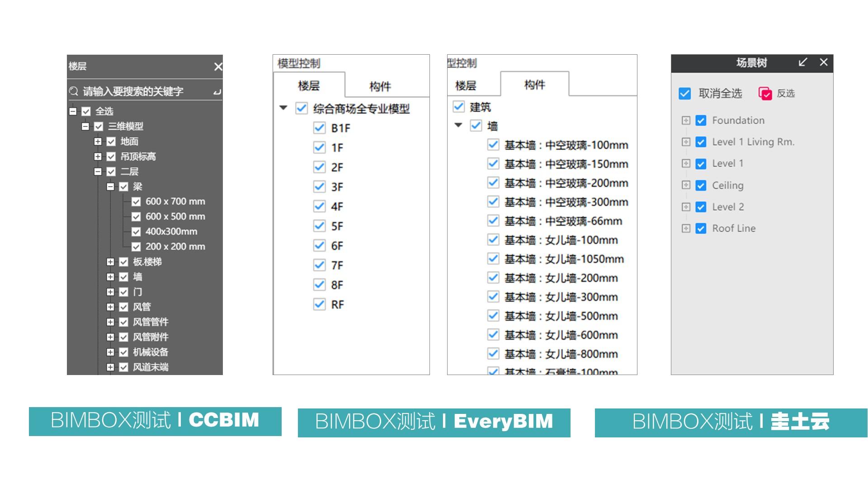868x488 pixels.
Task: Collapse the 墙 node via its triangle
Action: click(458, 126)
